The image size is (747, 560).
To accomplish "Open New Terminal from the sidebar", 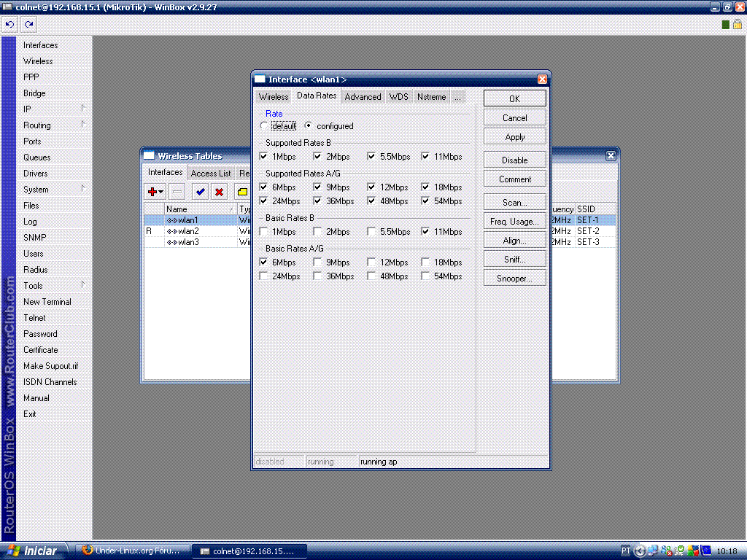I will click(x=54, y=302).
